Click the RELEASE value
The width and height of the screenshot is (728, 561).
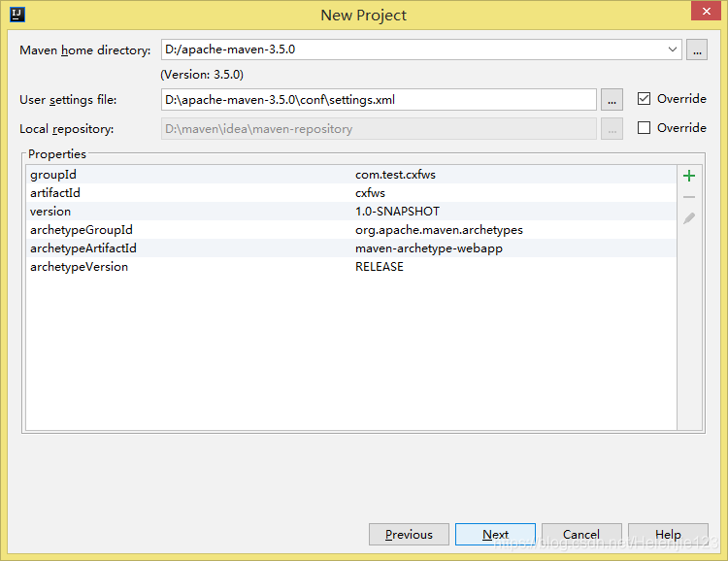[x=380, y=267]
